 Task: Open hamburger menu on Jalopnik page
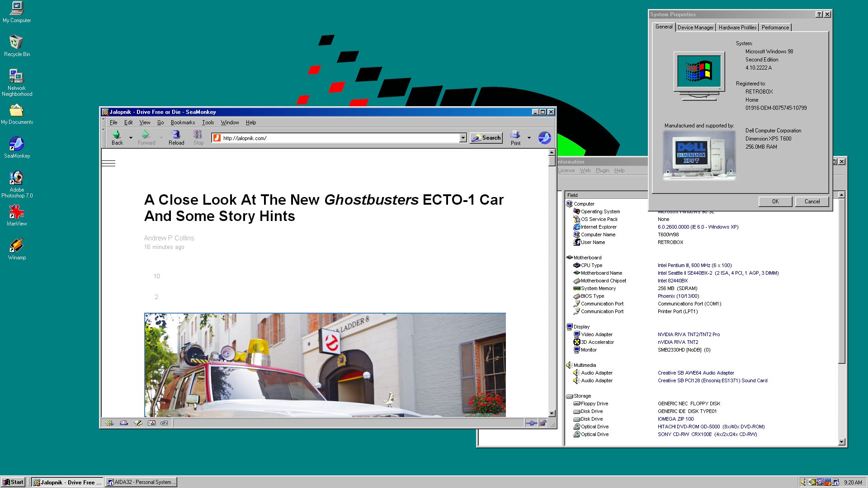pyautogui.click(x=108, y=163)
